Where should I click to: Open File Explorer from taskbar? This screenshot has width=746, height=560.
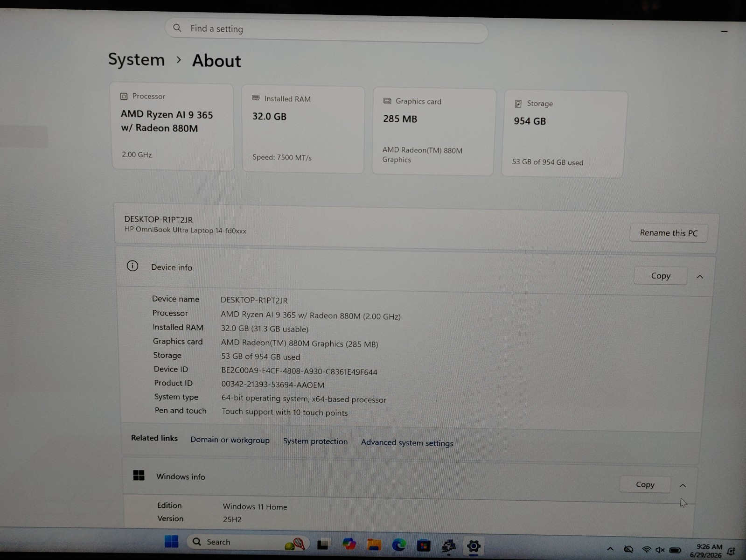[x=374, y=545]
